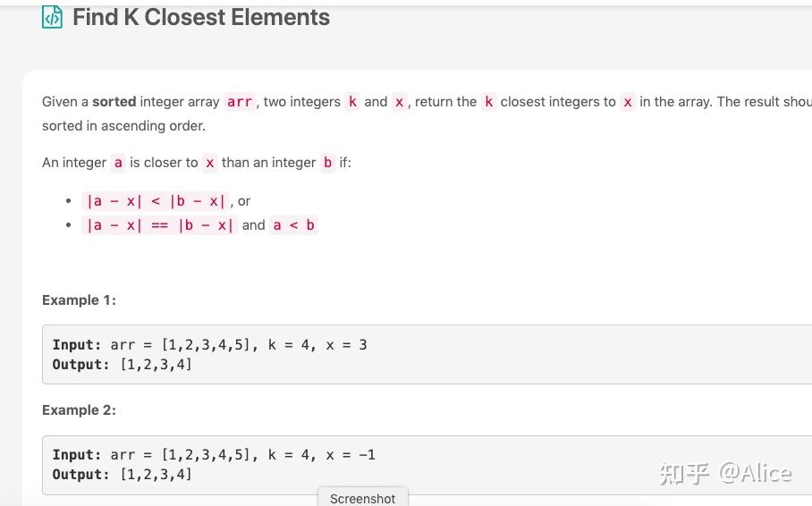Click the Input line with x = -1
The image size is (812, 506).
214,455
